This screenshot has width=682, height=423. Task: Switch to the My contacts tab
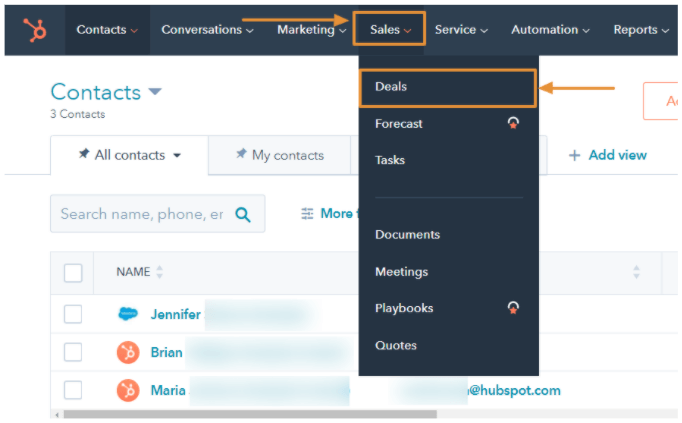tap(280, 155)
